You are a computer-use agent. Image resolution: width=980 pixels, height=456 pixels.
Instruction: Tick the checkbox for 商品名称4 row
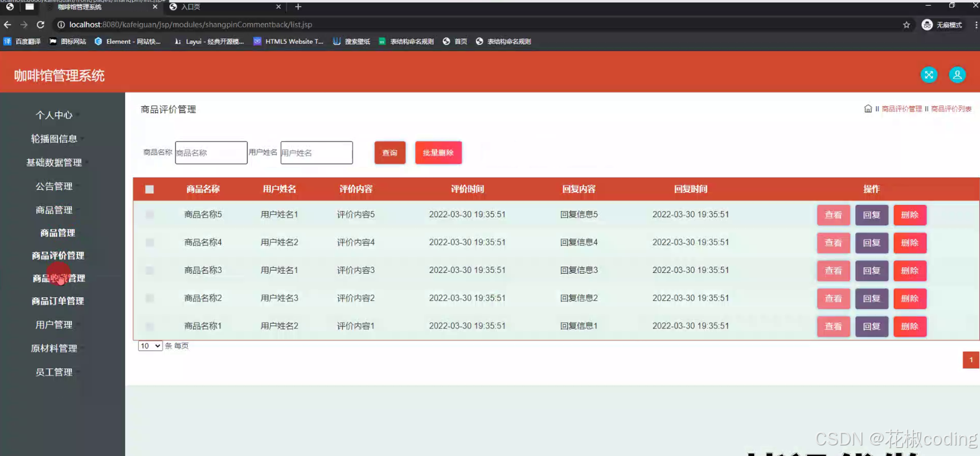click(149, 243)
